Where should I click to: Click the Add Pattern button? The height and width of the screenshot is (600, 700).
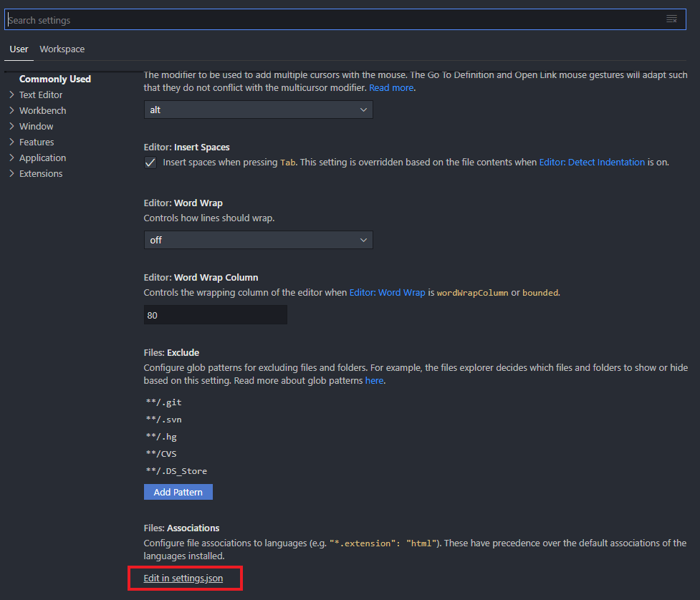178,492
